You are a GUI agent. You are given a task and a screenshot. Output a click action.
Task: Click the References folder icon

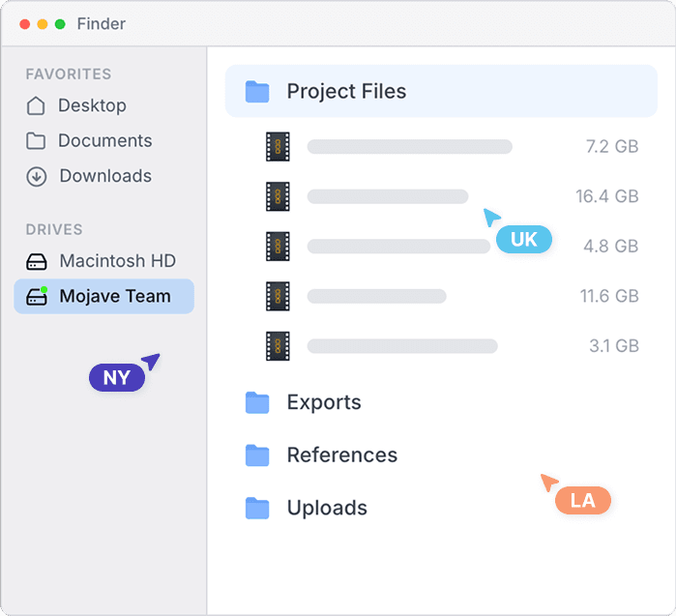click(x=257, y=455)
